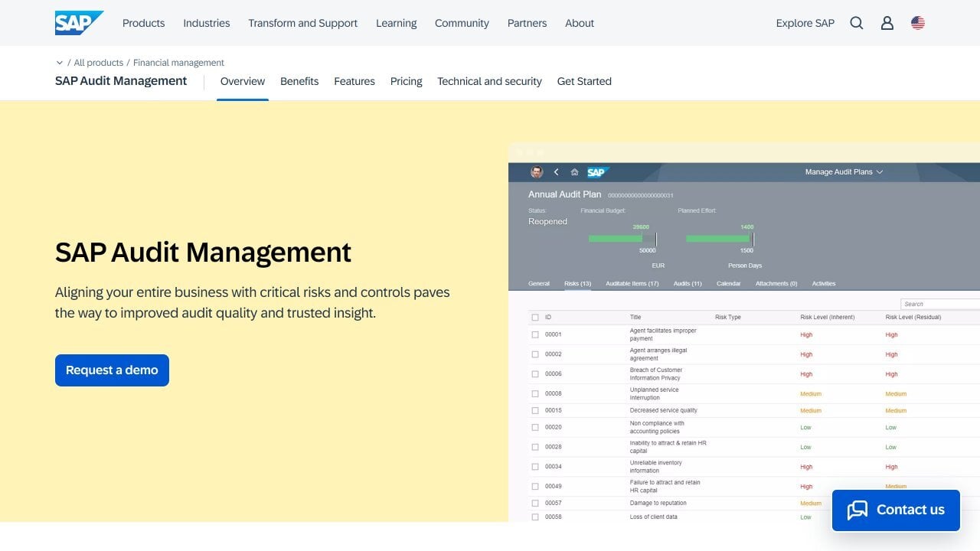The width and height of the screenshot is (980, 551).
Task: Click the user account icon in the header
Action: (887, 23)
